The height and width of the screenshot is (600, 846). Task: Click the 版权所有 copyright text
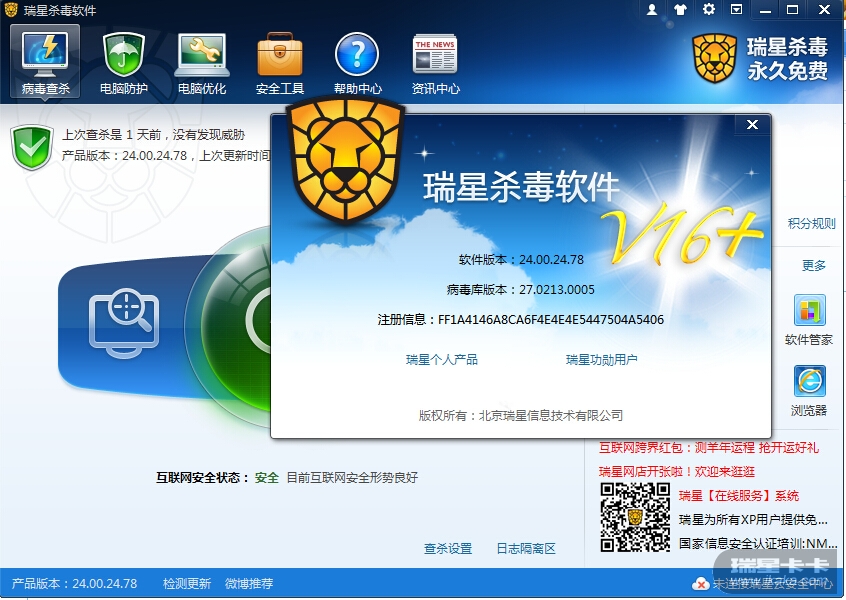coord(521,415)
